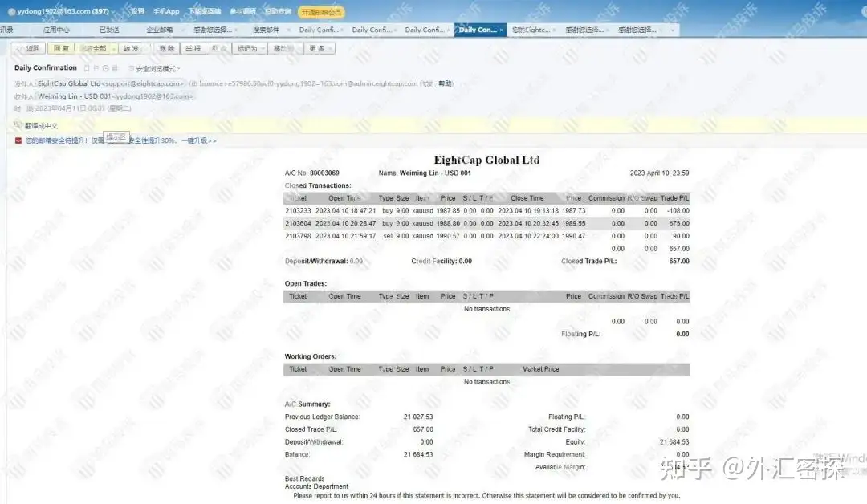This screenshot has width=867, height=504.
Task: Click the 回复全部 reply-all button
Action: click(x=93, y=49)
